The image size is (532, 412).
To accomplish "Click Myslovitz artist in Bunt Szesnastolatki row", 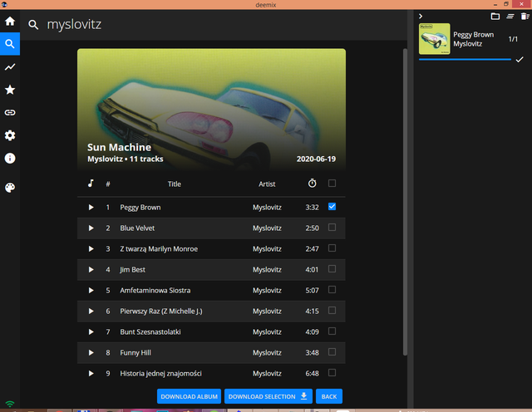I will [267, 332].
